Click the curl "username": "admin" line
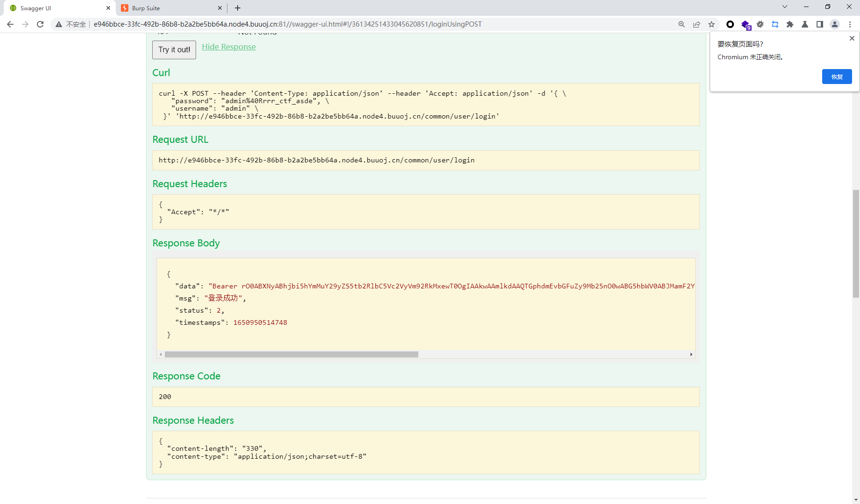The width and height of the screenshot is (860, 504). pos(215,108)
